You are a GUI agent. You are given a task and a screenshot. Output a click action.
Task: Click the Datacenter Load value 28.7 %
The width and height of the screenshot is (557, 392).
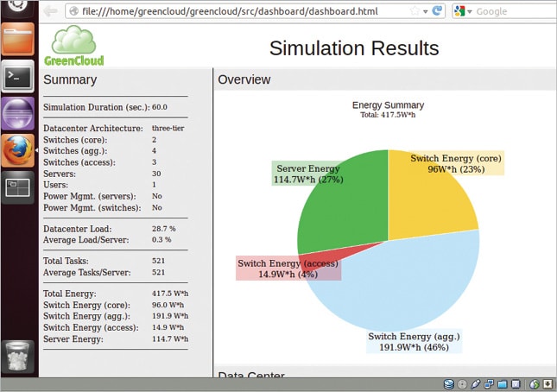164,229
